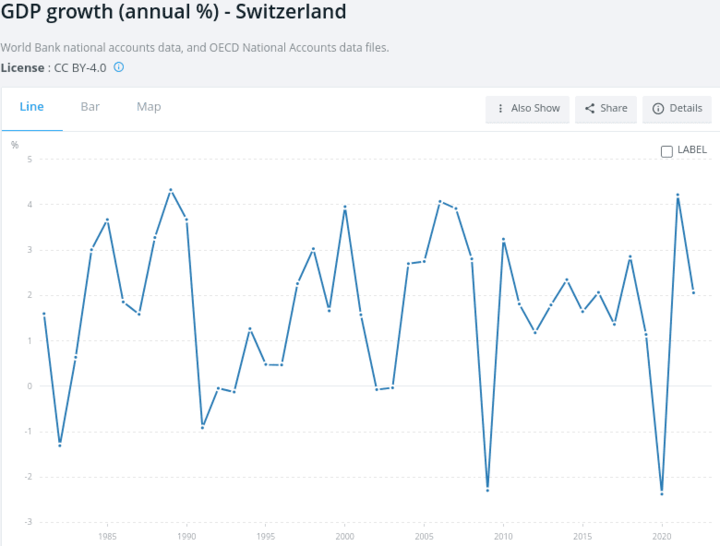The height and width of the screenshot is (546, 720).
Task: Click the 2021 rebound peak data point
Action: 677,195
